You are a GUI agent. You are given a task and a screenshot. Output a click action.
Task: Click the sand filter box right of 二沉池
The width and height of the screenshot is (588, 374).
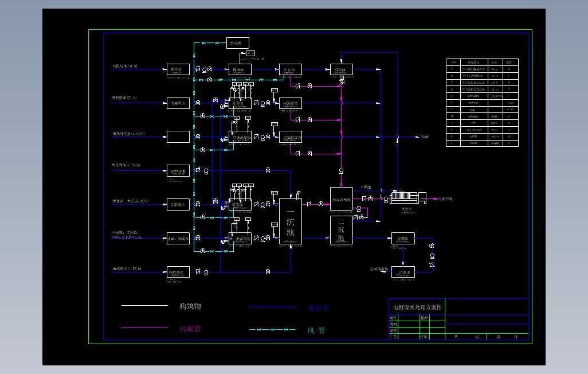point(403,239)
